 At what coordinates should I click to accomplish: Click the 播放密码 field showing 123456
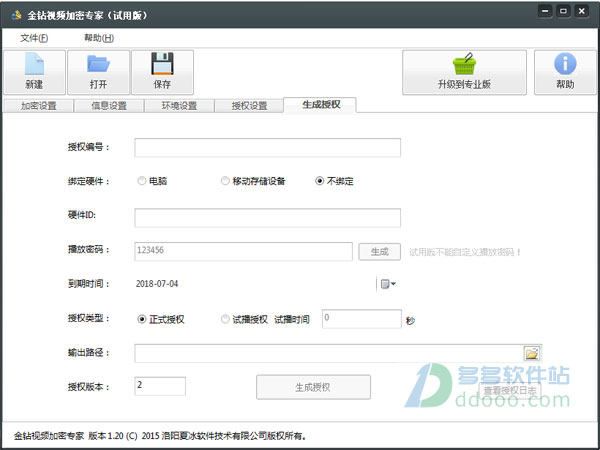pos(243,251)
